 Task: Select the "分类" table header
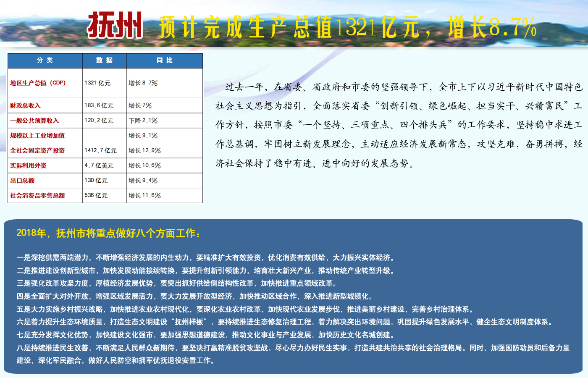(x=45, y=60)
